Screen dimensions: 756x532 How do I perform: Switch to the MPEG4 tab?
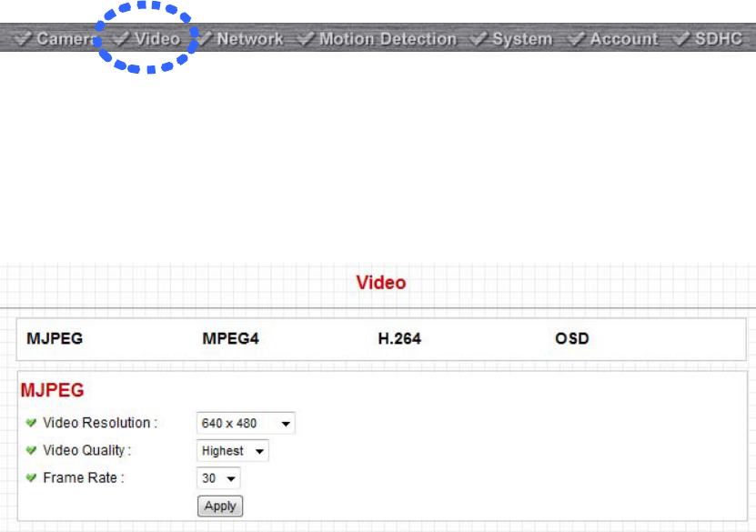[x=230, y=338]
